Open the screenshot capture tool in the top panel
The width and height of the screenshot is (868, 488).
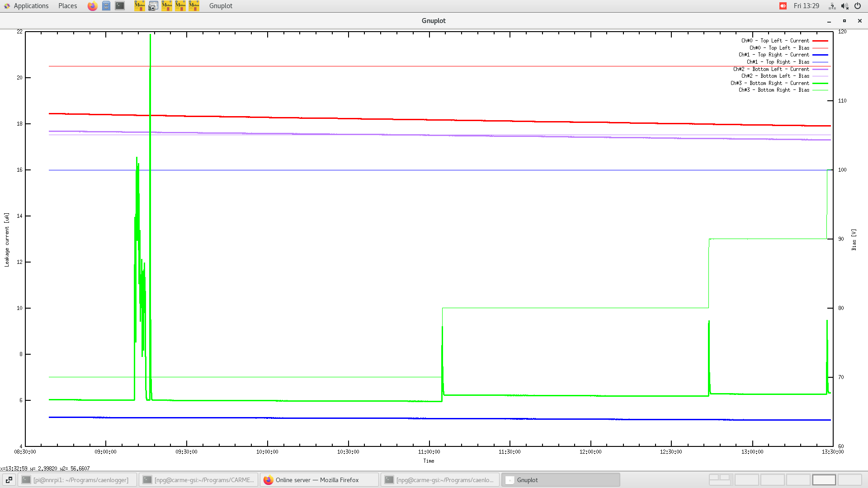(x=153, y=6)
